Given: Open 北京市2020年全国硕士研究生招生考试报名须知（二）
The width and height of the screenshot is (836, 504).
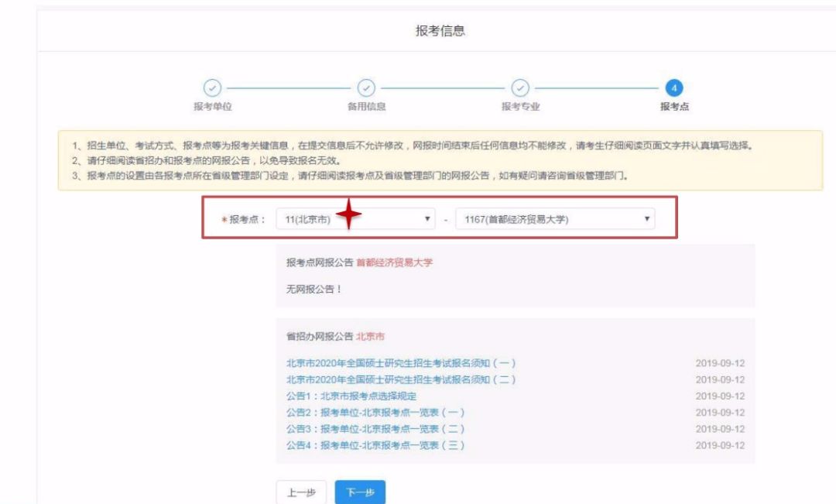Looking at the screenshot, I should [400, 379].
